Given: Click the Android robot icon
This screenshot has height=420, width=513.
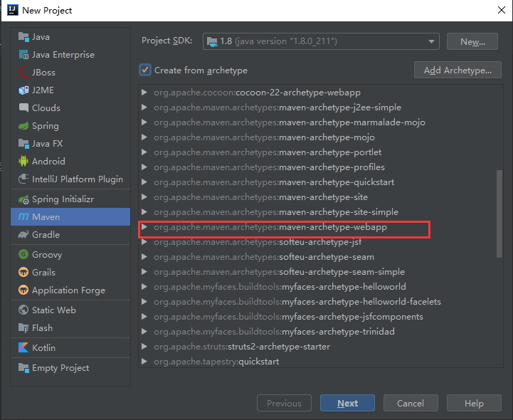Looking at the screenshot, I should [x=23, y=161].
